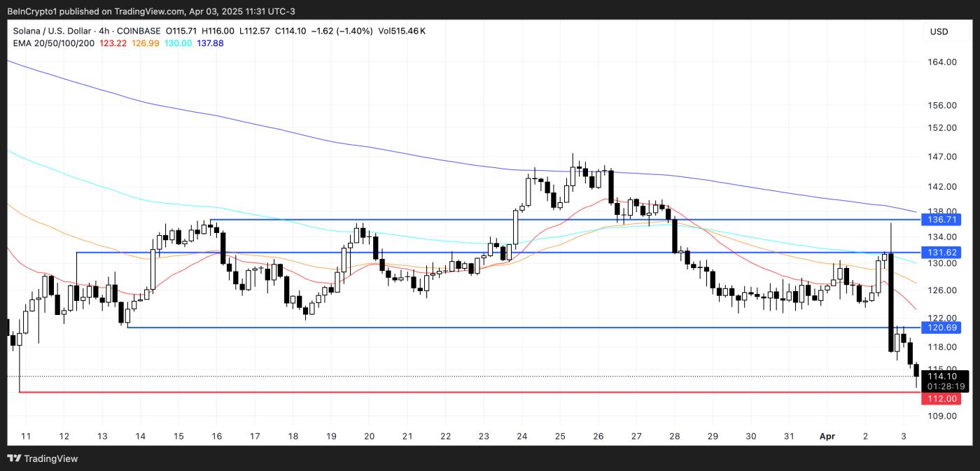980x471 pixels.
Task: Click the red 112.00 support label
Action: [x=941, y=399]
